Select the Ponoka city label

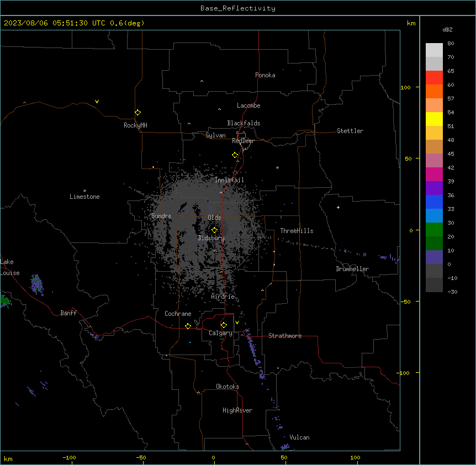point(265,75)
